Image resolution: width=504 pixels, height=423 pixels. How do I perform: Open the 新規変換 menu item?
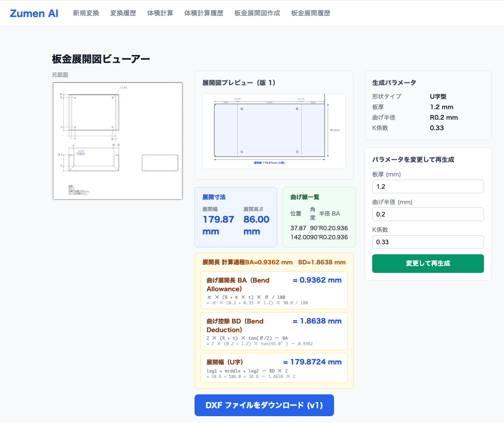pos(86,13)
